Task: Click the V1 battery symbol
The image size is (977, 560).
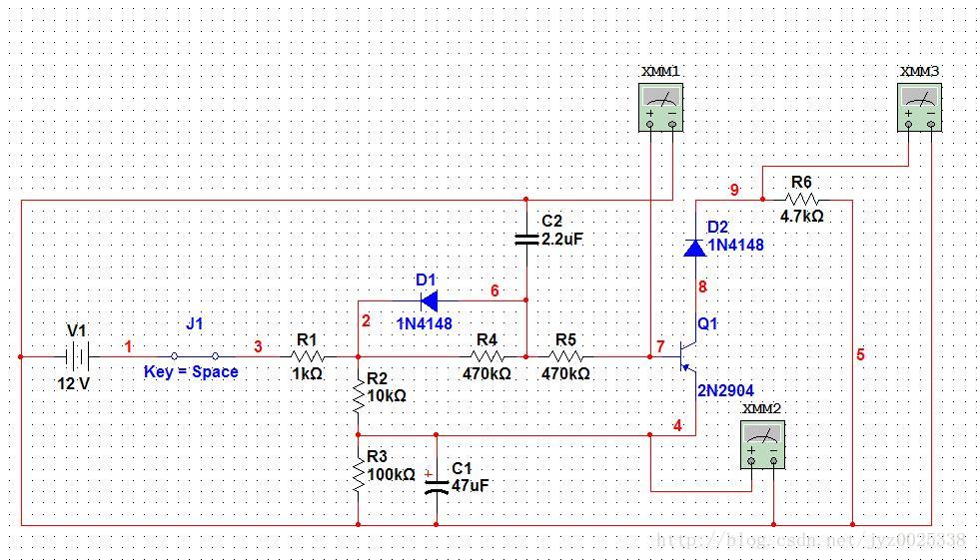Action: click(77, 356)
